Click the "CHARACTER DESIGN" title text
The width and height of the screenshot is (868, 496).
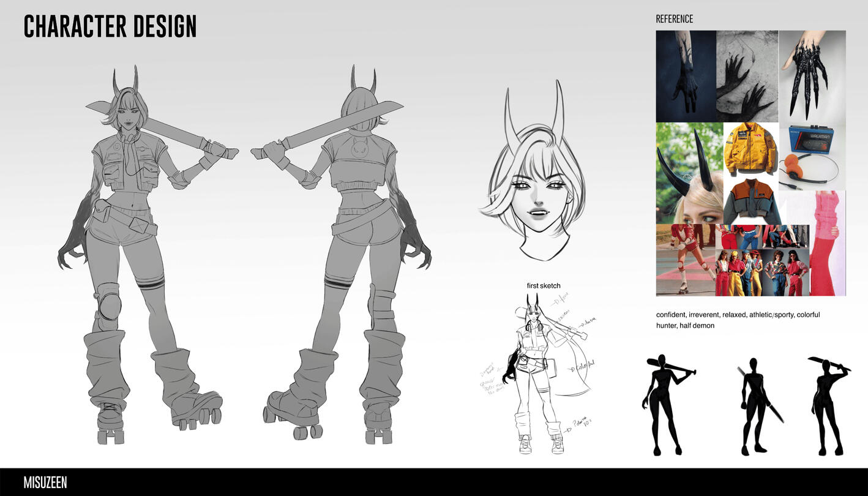tap(110, 27)
